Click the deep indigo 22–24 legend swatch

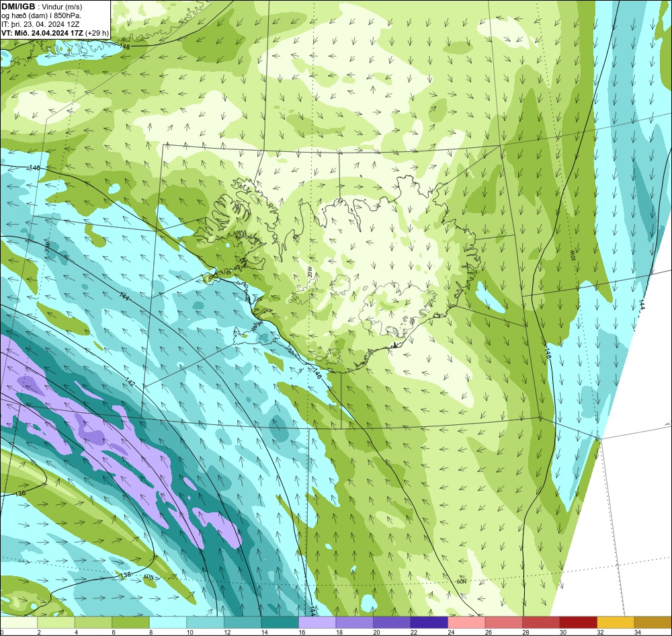429,623
